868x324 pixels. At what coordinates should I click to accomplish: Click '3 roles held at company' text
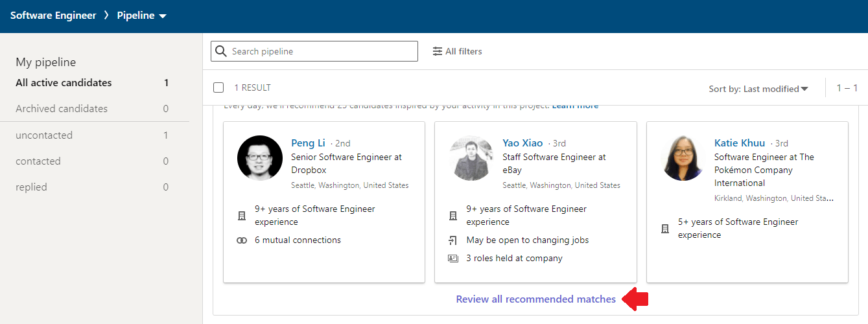pos(515,259)
